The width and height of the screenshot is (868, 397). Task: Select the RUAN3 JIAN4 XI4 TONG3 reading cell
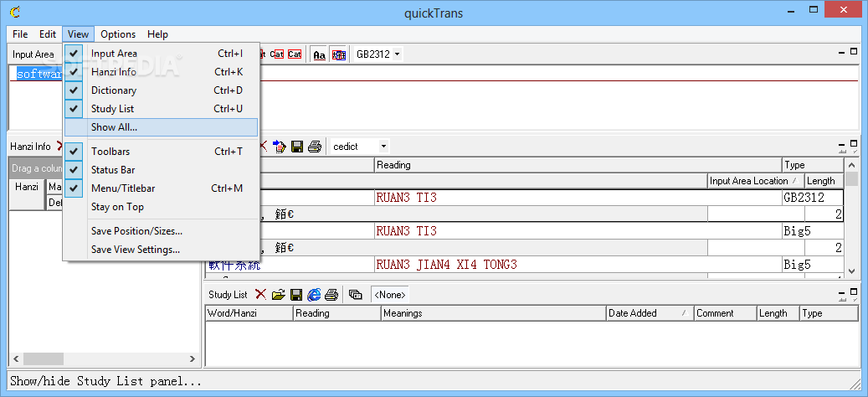[x=578, y=265]
